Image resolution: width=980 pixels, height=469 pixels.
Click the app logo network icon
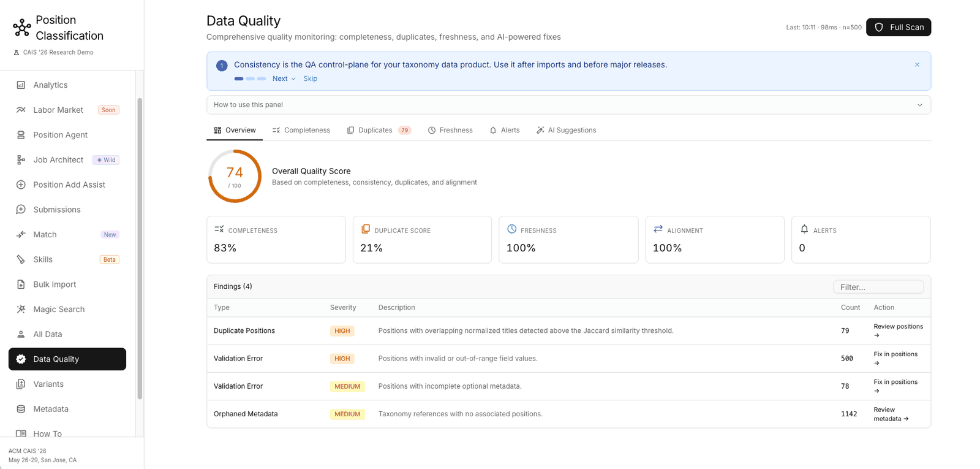(22, 28)
